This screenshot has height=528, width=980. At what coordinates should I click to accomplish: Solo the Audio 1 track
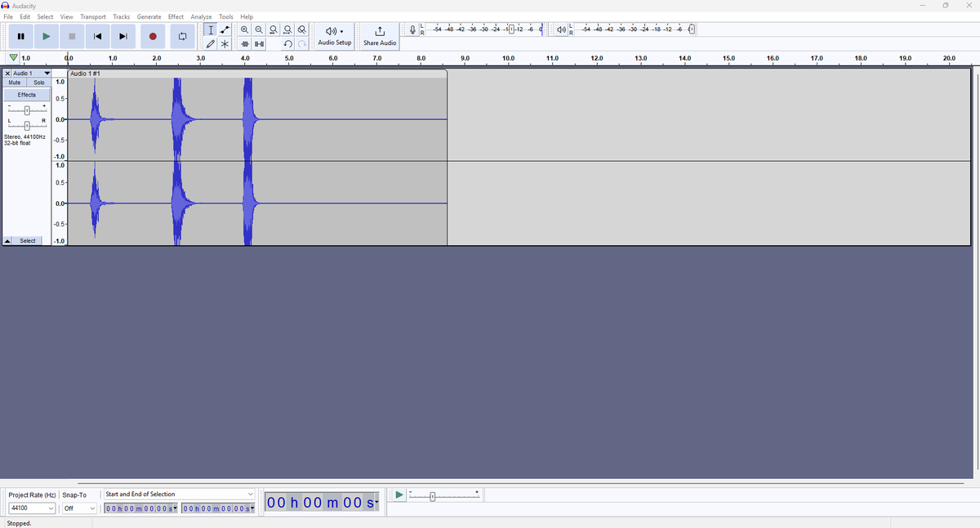pyautogui.click(x=39, y=83)
